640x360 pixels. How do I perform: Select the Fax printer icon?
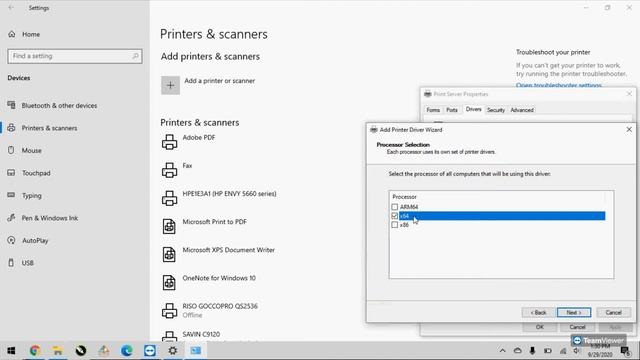click(169, 170)
